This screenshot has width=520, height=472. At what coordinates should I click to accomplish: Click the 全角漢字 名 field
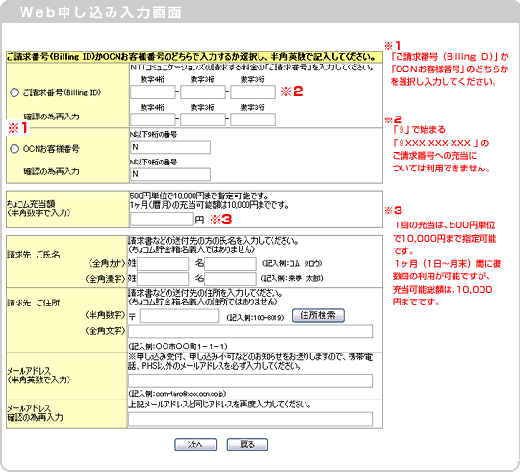[230, 279]
